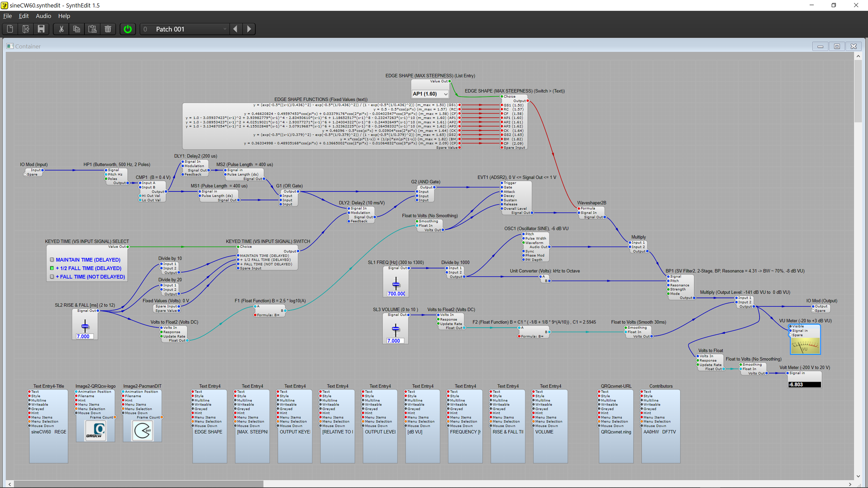This screenshot has width=868, height=488.
Task: Check MAINTAIN TIME (DELAYED) option
Action: pyautogui.click(x=52, y=260)
